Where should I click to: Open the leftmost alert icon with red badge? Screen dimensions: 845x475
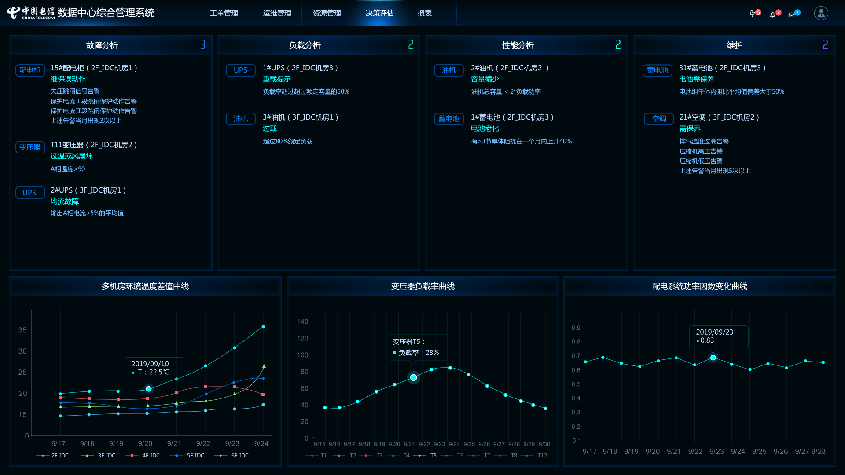pos(752,14)
